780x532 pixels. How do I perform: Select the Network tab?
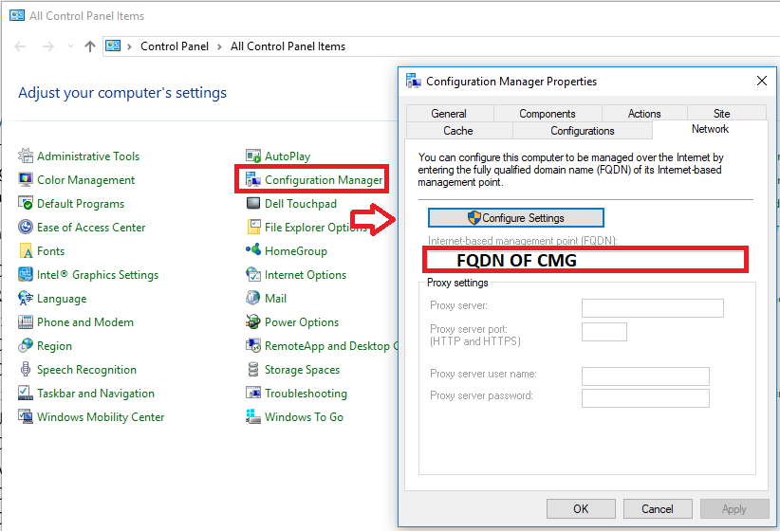click(x=710, y=129)
